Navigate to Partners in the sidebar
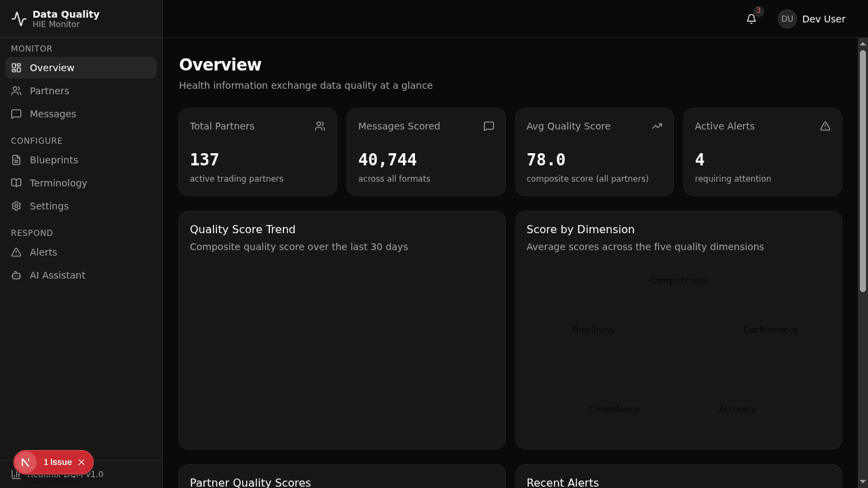This screenshot has height=488, width=868. tap(49, 91)
